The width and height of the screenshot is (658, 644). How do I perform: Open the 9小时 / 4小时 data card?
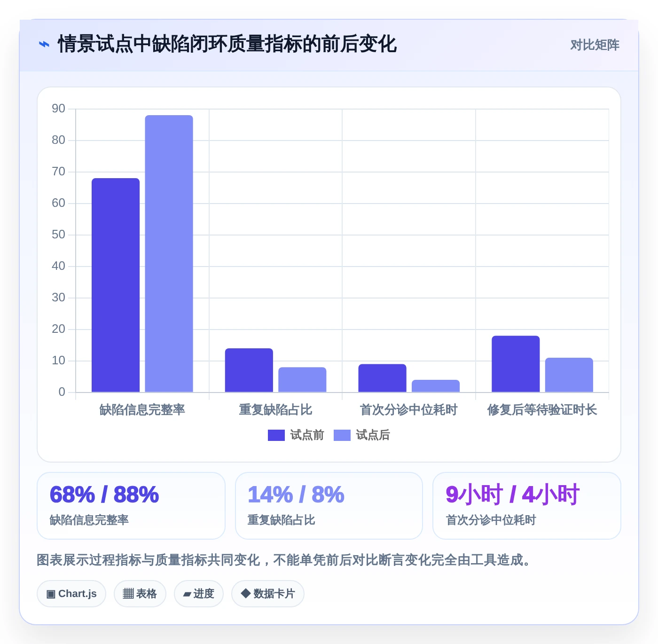coord(527,506)
